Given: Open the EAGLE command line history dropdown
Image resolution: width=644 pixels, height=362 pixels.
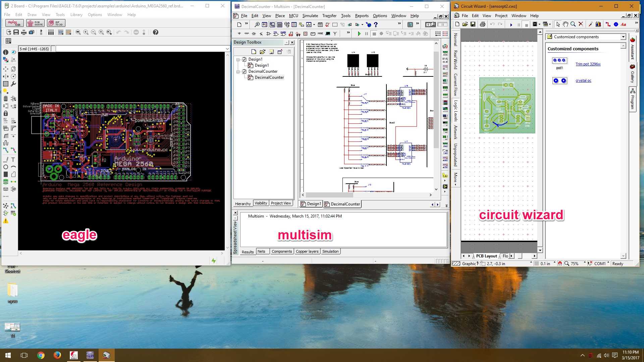Looking at the screenshot, I should point(227,49).
